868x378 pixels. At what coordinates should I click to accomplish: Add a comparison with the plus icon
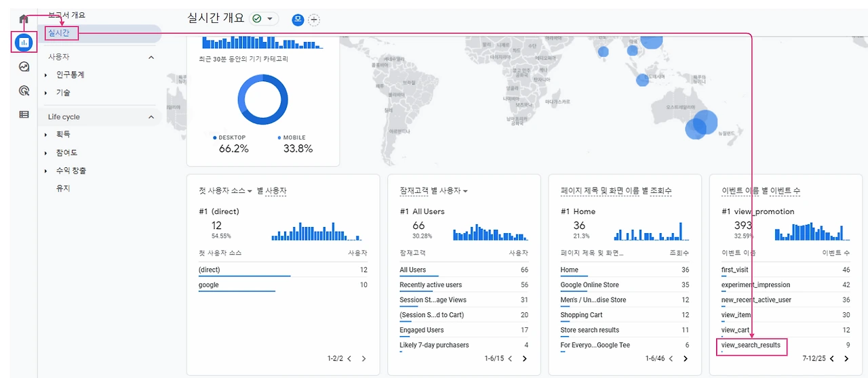313,20
